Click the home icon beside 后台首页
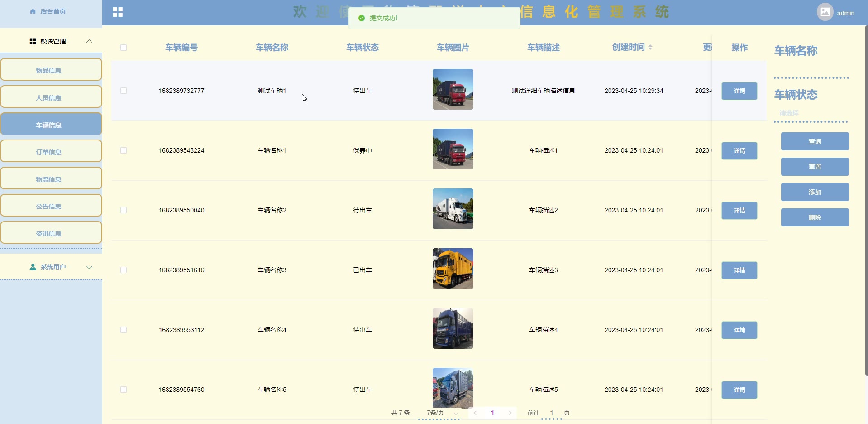Viewport: 868px width, 424px height. tap(33, 11)
